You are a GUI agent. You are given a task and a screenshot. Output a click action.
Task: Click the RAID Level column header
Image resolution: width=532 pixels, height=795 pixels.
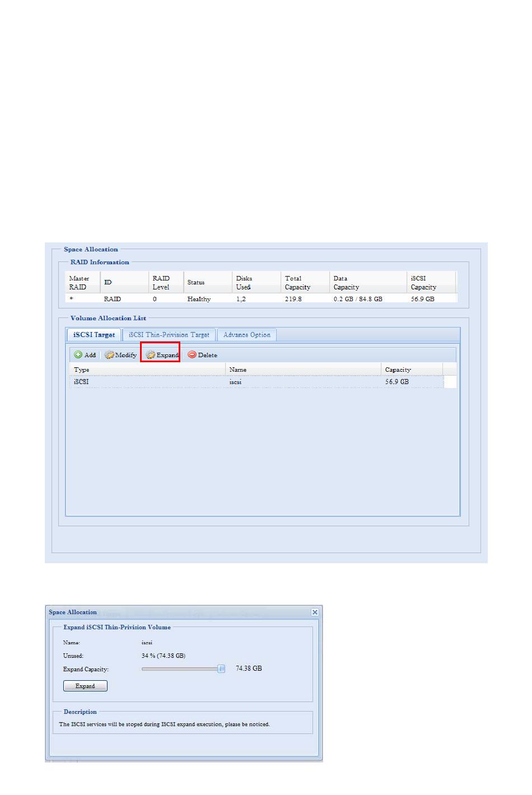point(166,283)
